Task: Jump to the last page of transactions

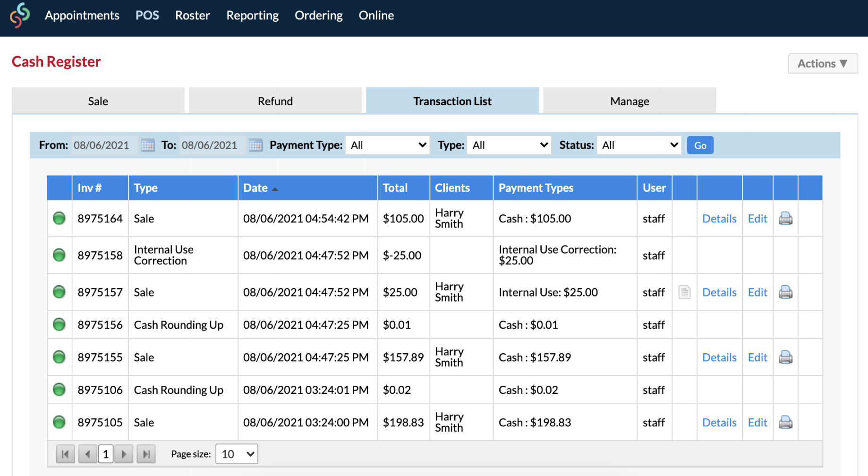Action: [146, 454]
